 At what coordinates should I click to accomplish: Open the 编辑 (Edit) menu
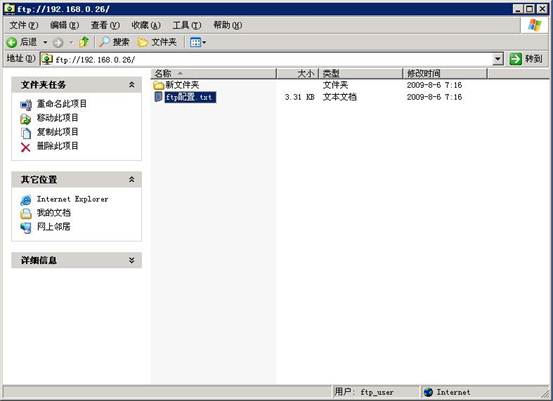tap(64, 25)
